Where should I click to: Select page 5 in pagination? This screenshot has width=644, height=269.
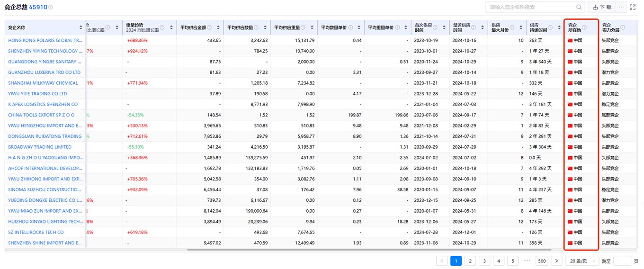513,260
